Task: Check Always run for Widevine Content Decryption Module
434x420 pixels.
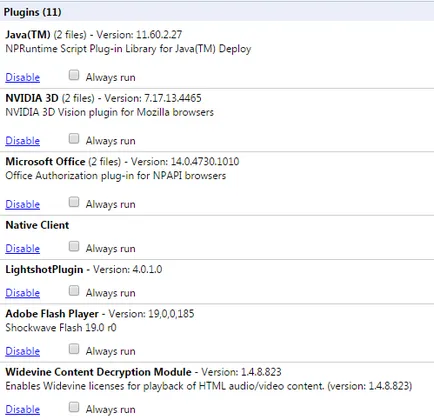Action: tap(74, 407)
